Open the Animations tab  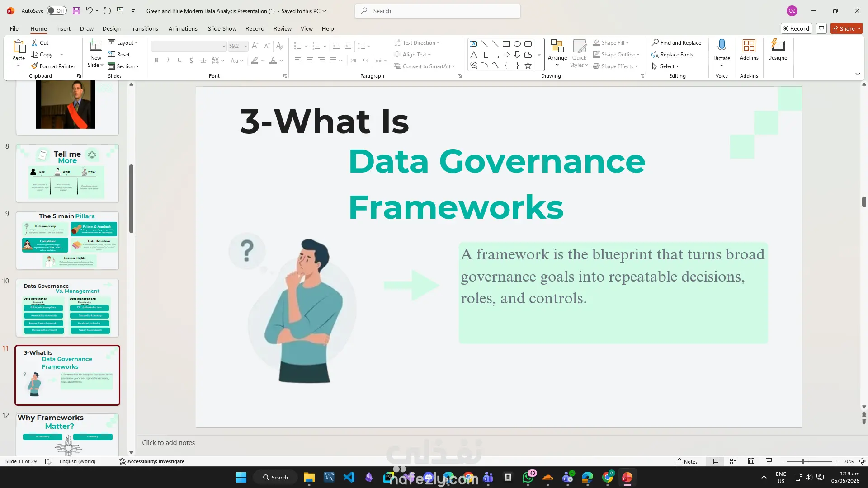click(183, 28)
